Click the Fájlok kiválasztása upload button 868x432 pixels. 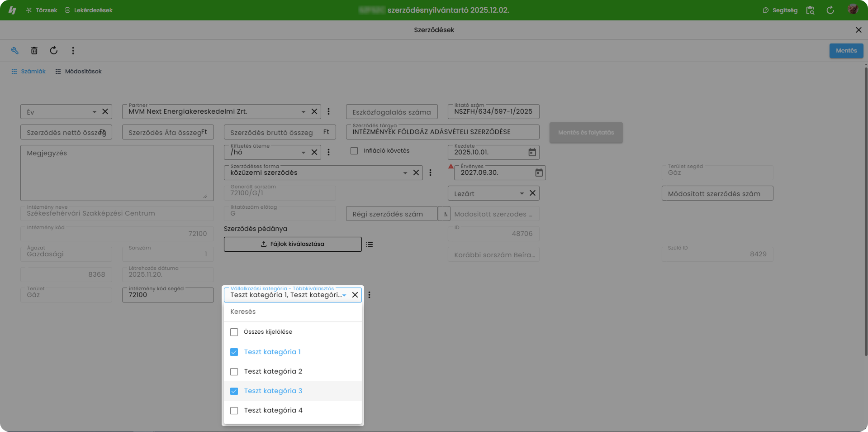pos(293,244)
